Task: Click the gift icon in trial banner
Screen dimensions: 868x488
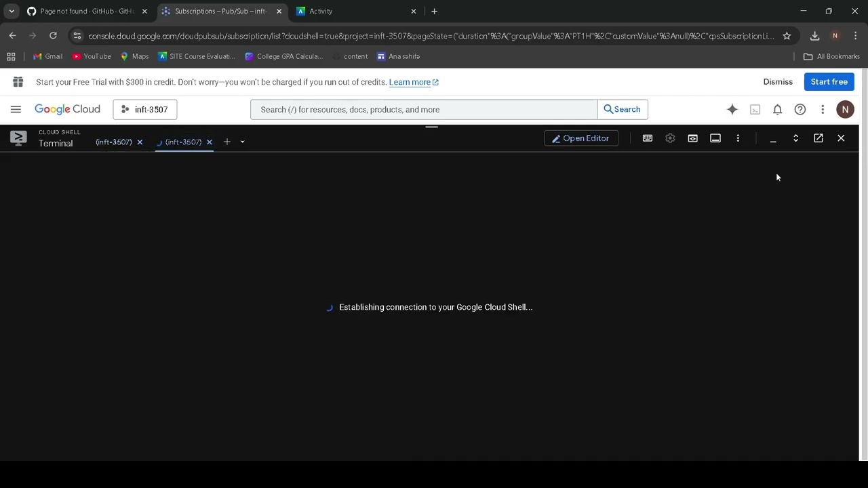Action: (x=18, y=82)
